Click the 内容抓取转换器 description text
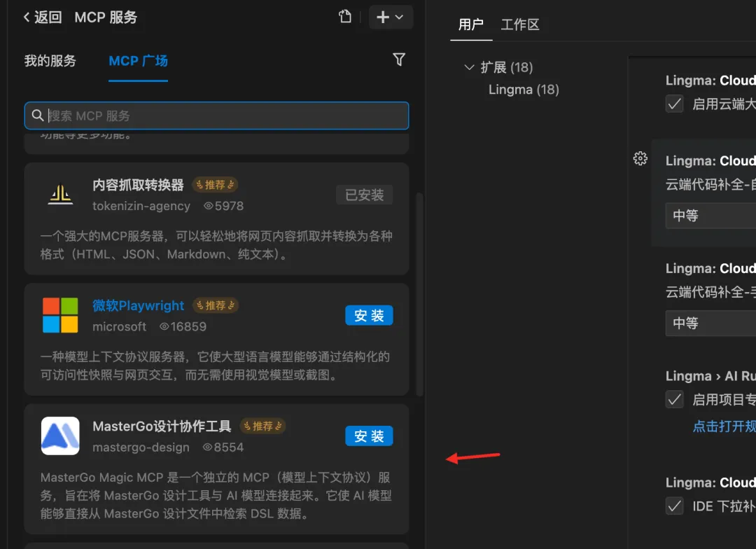756x549 pixels. click(216, 245)
